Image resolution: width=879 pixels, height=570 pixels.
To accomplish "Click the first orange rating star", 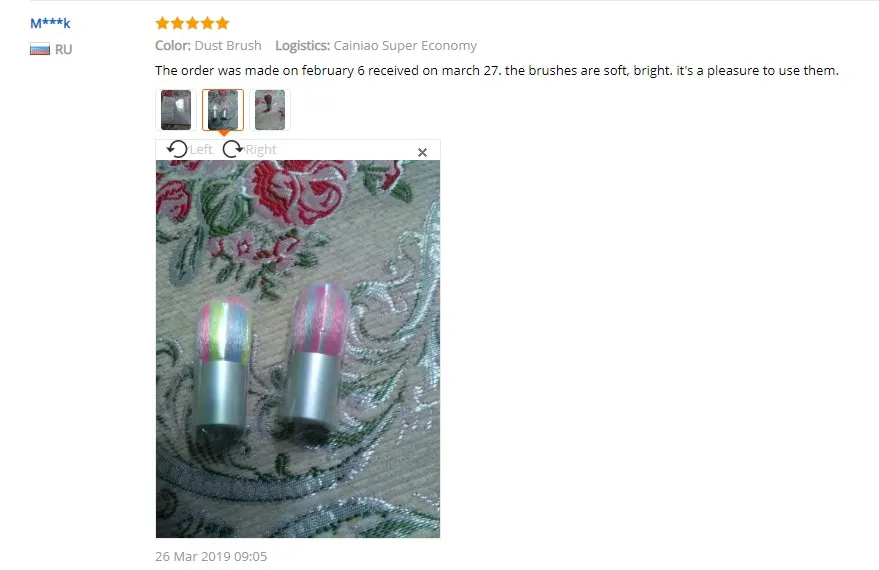I will click(x=163, y=23).
